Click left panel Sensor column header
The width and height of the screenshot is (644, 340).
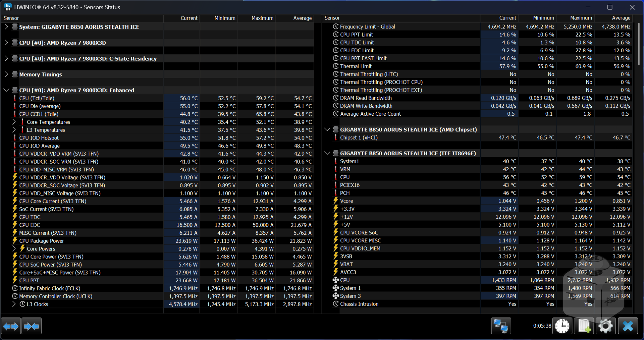pos(83,18)
